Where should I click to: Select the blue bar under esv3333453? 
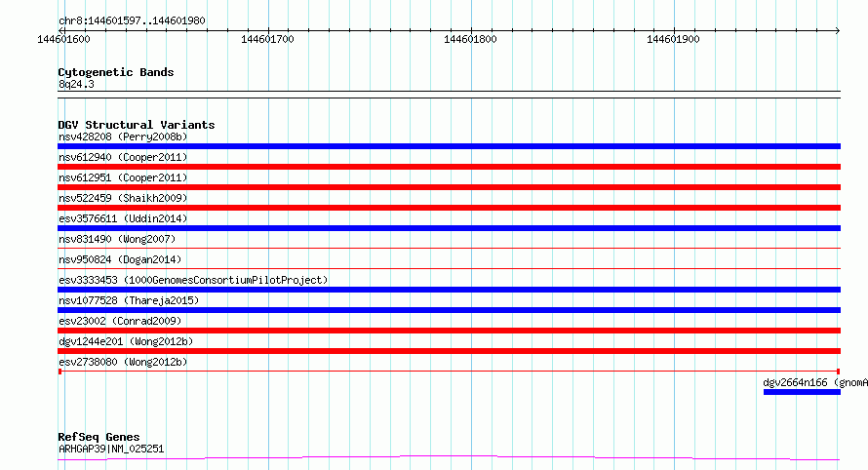pyautogui.click(x=449, y=290)
